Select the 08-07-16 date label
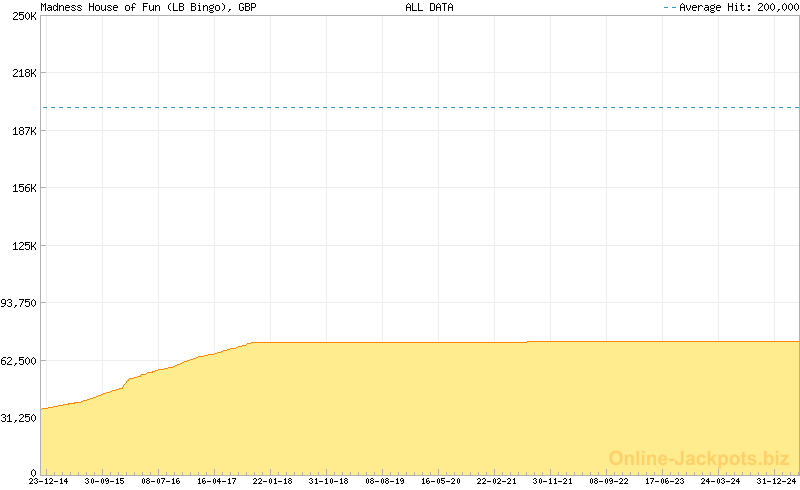 click(x=160, y=481)
